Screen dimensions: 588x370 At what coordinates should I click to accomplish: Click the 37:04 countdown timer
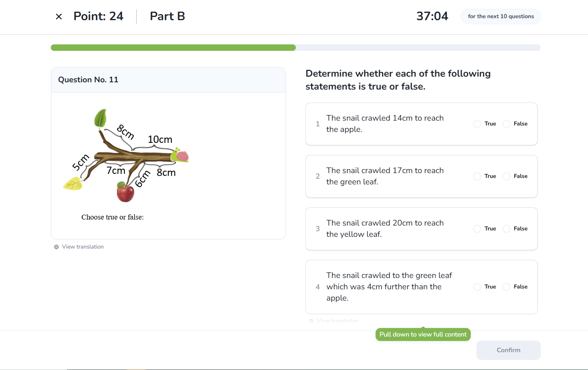[432, 16]
